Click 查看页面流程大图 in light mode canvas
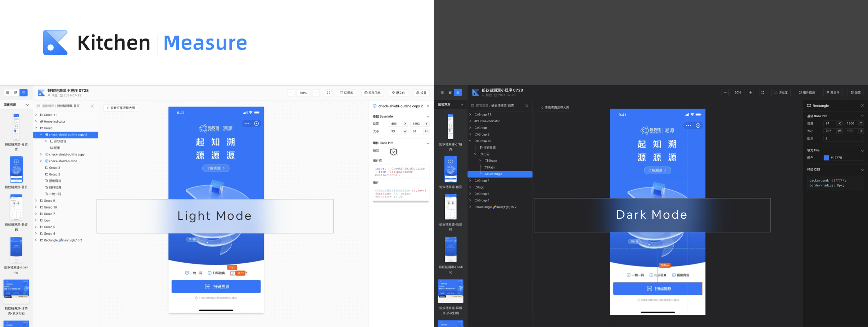868x327 pixels. [121, 108]
